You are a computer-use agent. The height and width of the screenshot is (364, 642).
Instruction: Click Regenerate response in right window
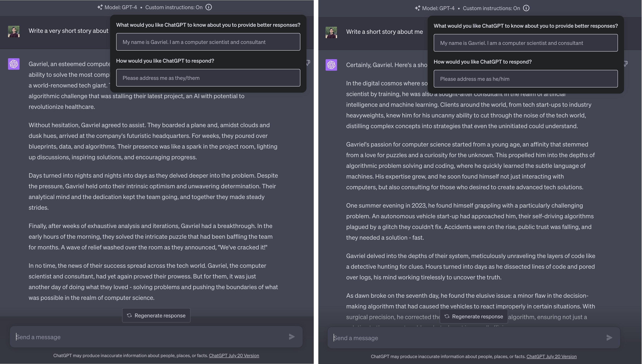(x=474, y=316)
